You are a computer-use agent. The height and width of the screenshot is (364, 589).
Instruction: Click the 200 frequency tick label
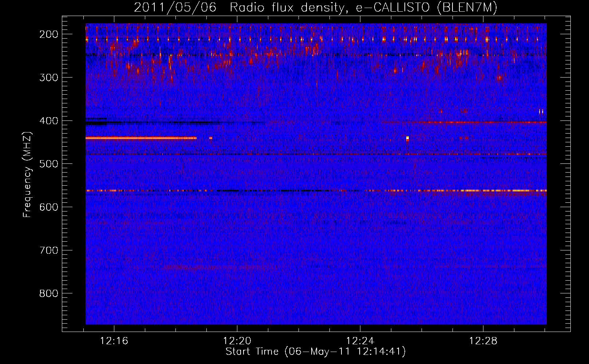48,34
